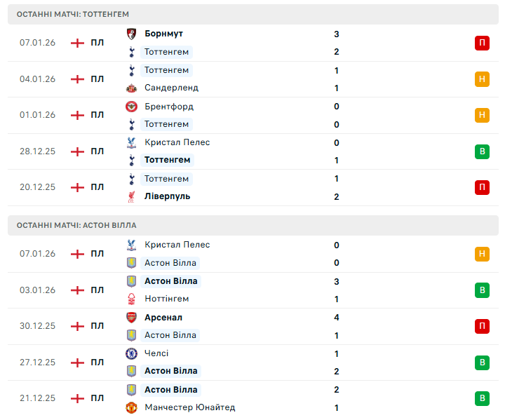
Task: Open the Ліверпуль team link
Action: tap(167, 196)
